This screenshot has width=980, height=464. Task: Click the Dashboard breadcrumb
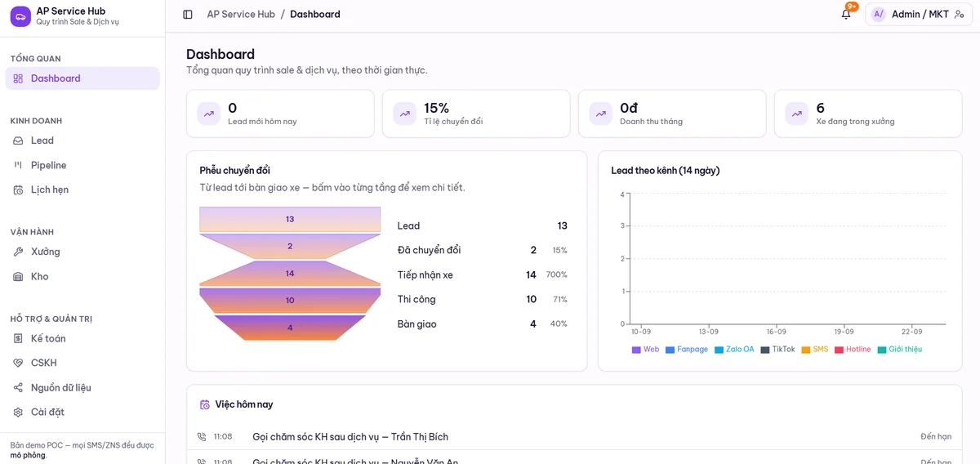(315, 14)
